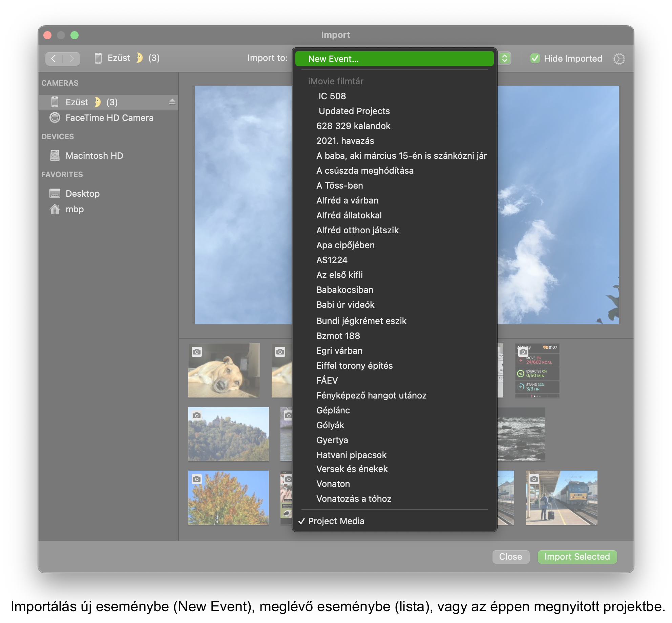Viewport: 672px width, 623px height.
Task: Select Eiffel torony építés event
Action: [395, 366]
